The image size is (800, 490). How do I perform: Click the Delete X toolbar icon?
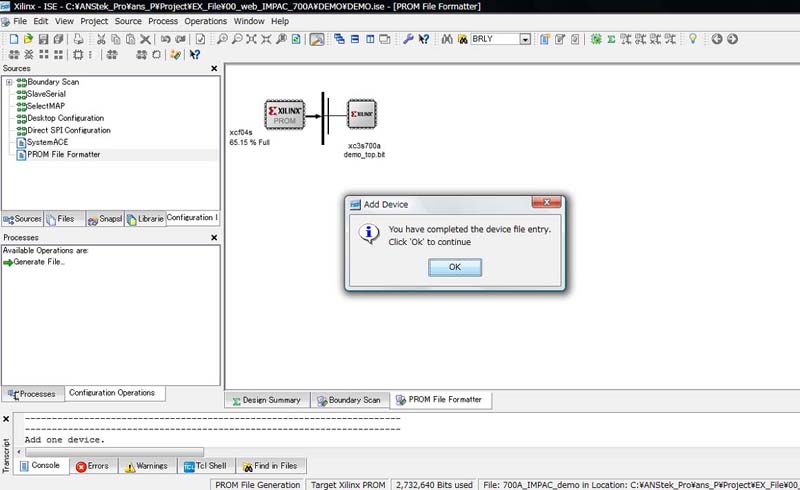click(x=145, y=39)
